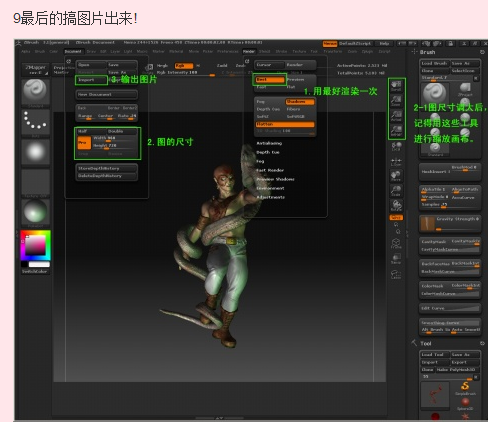488x422 pixels.
Task: Expand the Depth Cue section in Render panel
Action: [268, 152]
